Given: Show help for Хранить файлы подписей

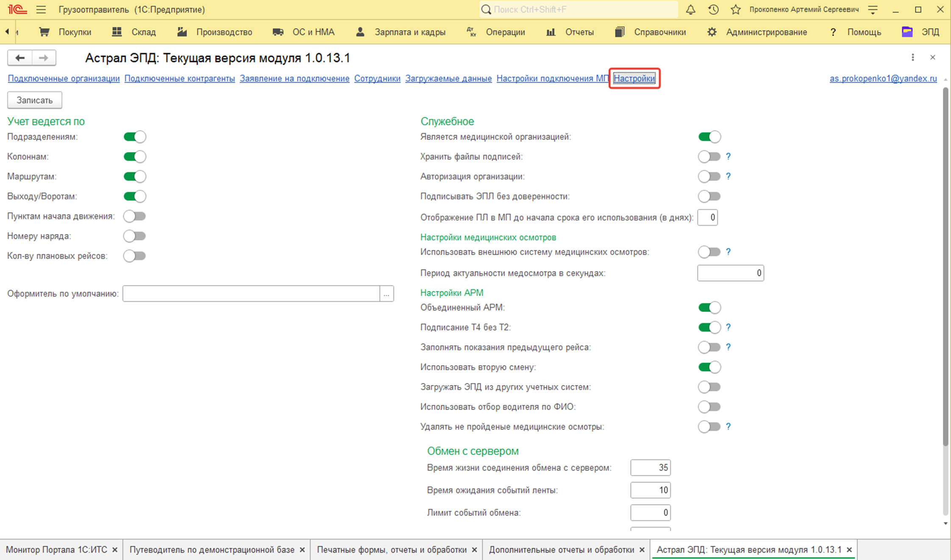Looking at the screenshot, I should (728, 156).
